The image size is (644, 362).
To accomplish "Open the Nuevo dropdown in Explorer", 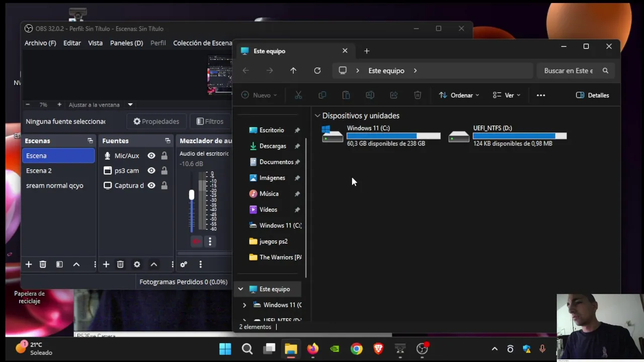I will coord(259,95).
